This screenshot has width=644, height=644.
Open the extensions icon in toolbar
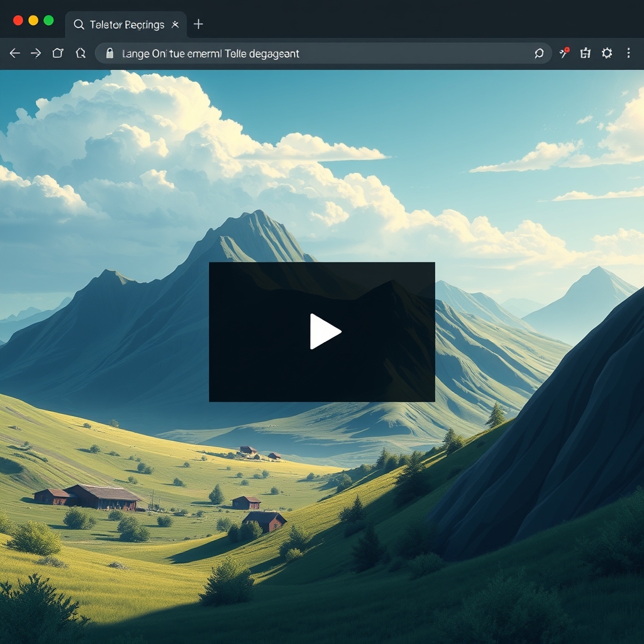coord(586,53)
